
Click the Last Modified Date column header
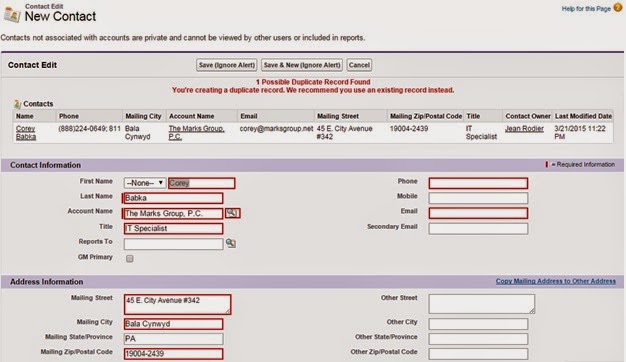tap(583, 116)
